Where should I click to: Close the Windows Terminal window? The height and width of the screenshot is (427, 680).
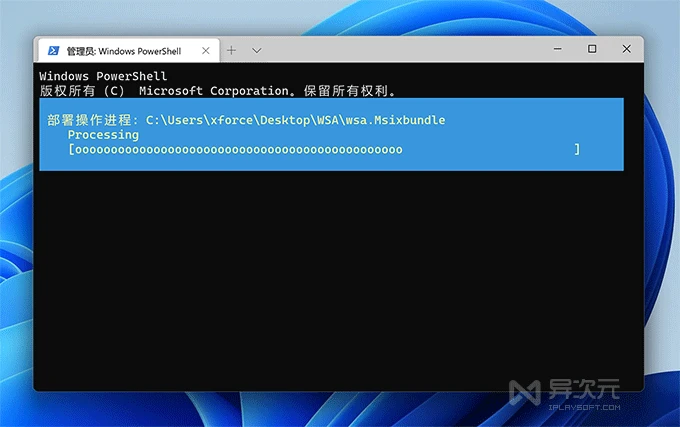click(626, 49)
